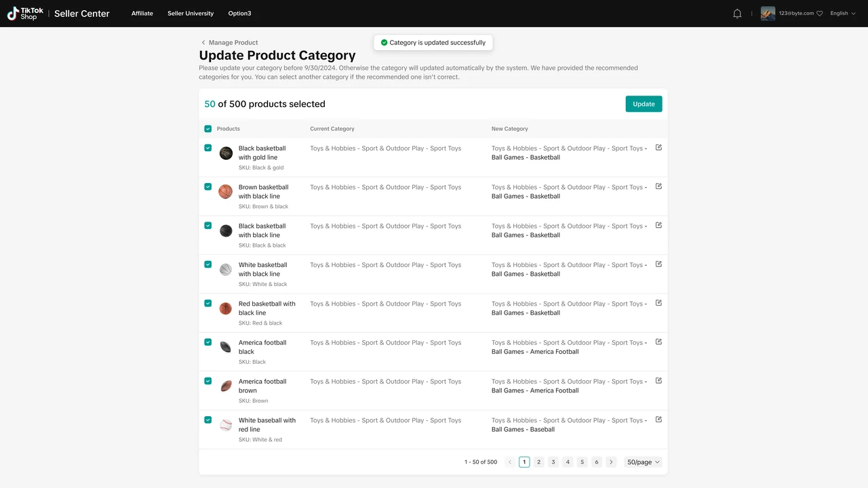Screen dimensions: 868x488
Task: Edit new category for America football black
Action: (658, 342)
